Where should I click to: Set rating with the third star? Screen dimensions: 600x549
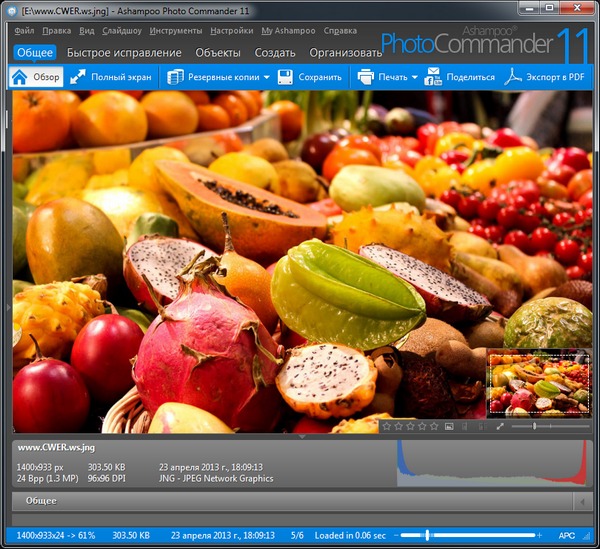tap(411, 426)
